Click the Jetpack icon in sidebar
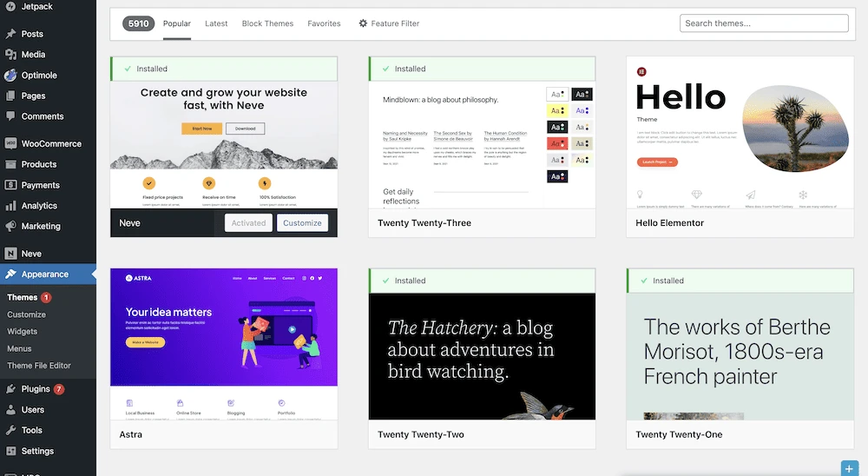The height and width of the screenshot is (476, 868). tap(10, 7)
